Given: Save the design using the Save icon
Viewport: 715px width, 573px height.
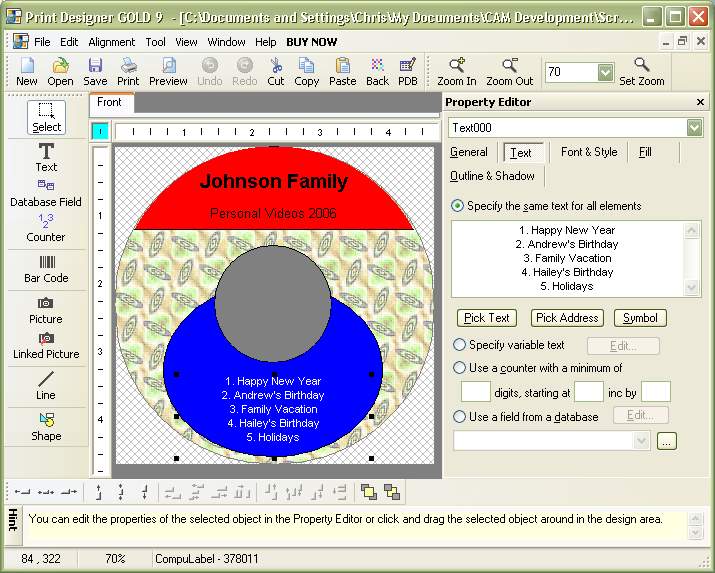Looking at the screenshot, I should tap(95, 72).
